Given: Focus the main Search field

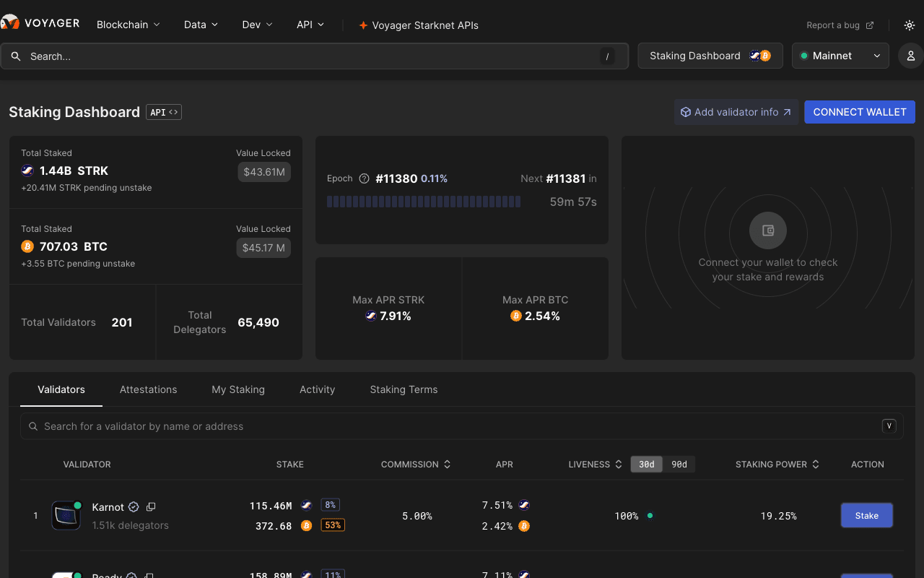Looking at the screenshot, I should tap(314, 56).
